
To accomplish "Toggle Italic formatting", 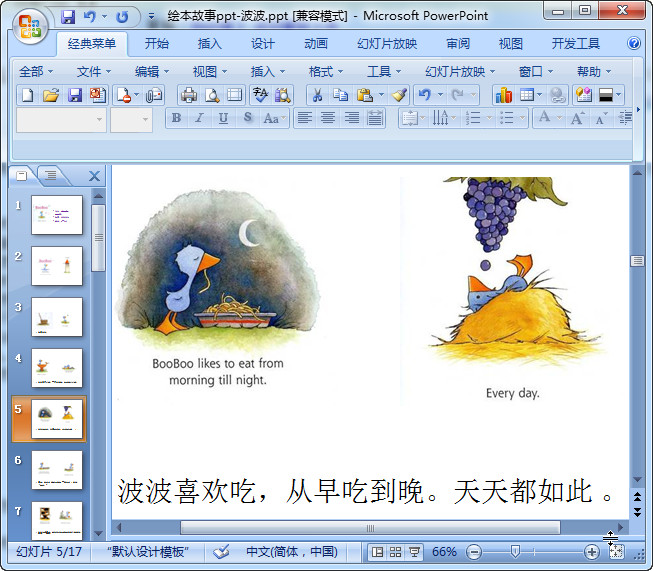I will click(199, 118).
